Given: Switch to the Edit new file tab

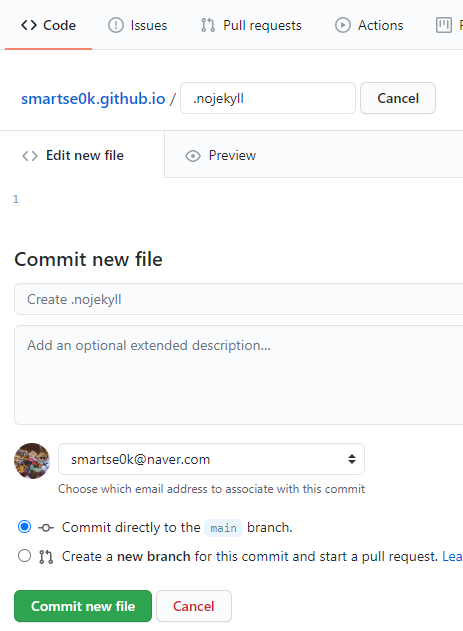Looking at the screenshot, I should [73, 155].
